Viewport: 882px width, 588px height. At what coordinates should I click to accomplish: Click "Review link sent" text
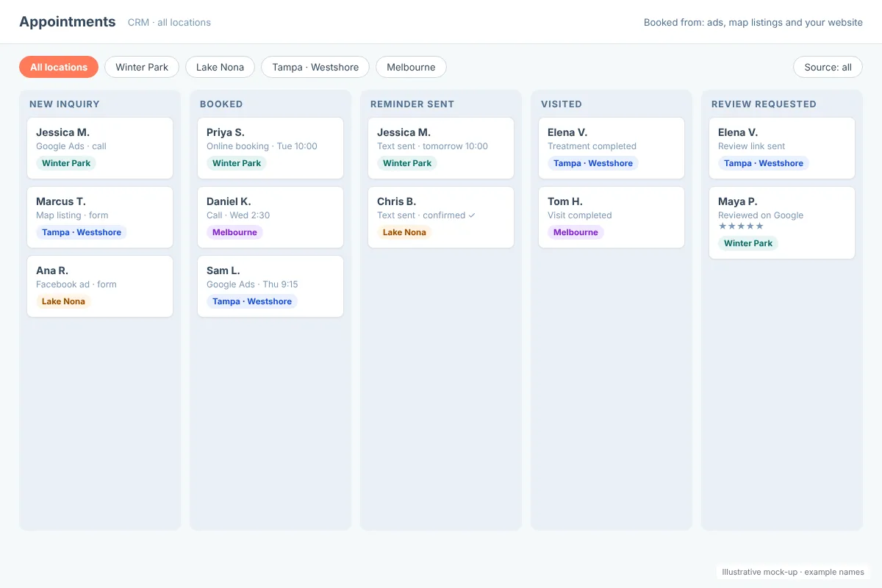(752, 146)
